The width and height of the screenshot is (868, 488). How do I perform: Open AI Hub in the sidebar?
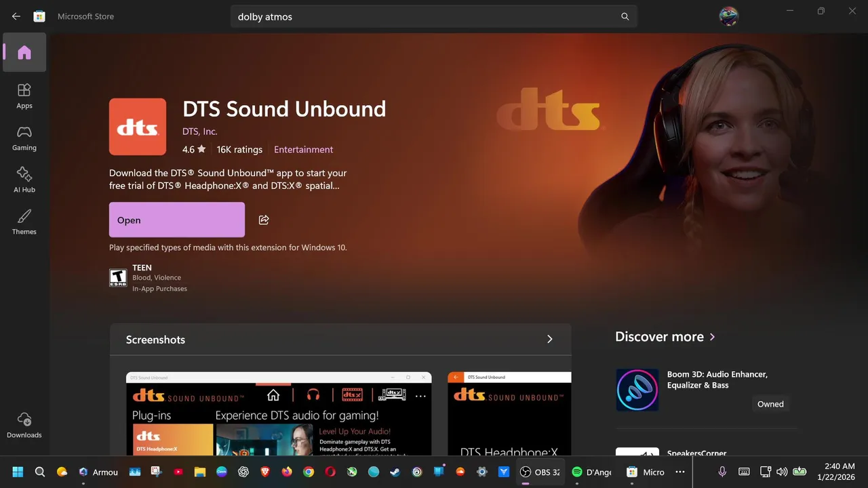[24, 180]
